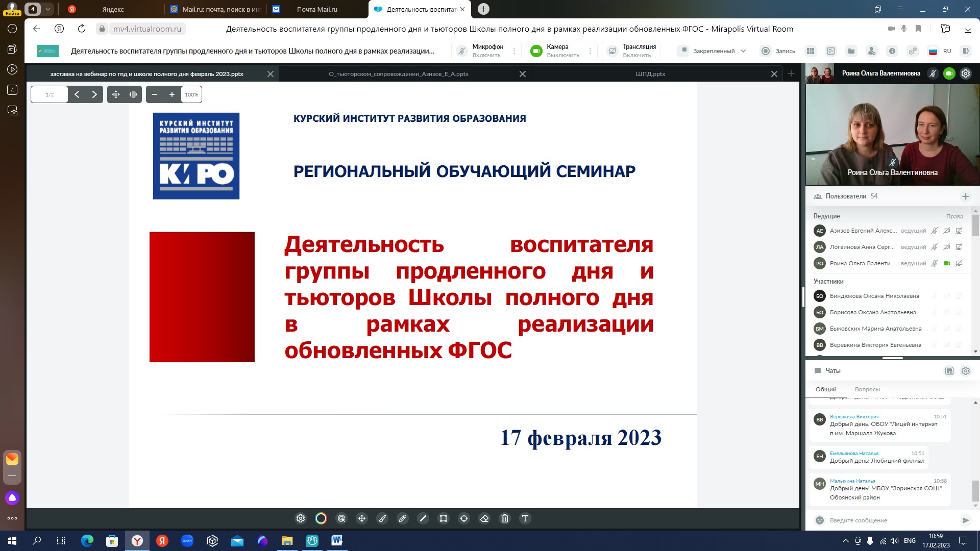Exit the room with logout icon
Viewport: 980px width, 551px height.
(x=966, y=51)
